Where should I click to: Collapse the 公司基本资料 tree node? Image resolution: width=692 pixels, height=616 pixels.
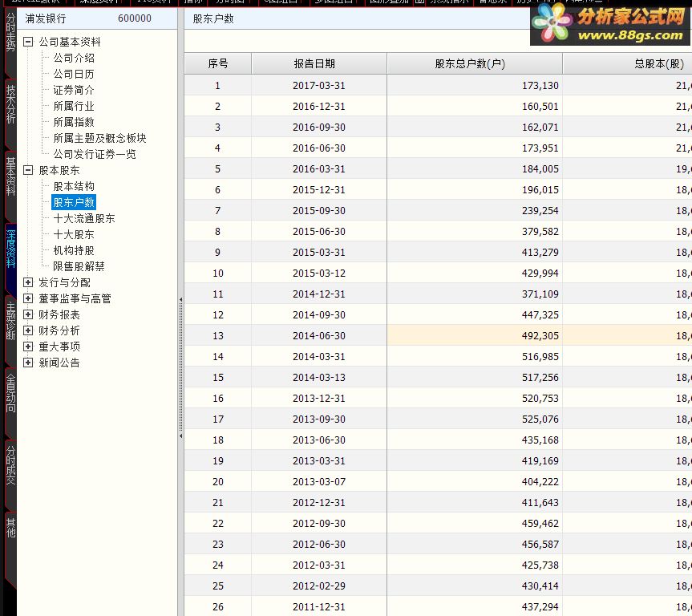tap(28, 42)
